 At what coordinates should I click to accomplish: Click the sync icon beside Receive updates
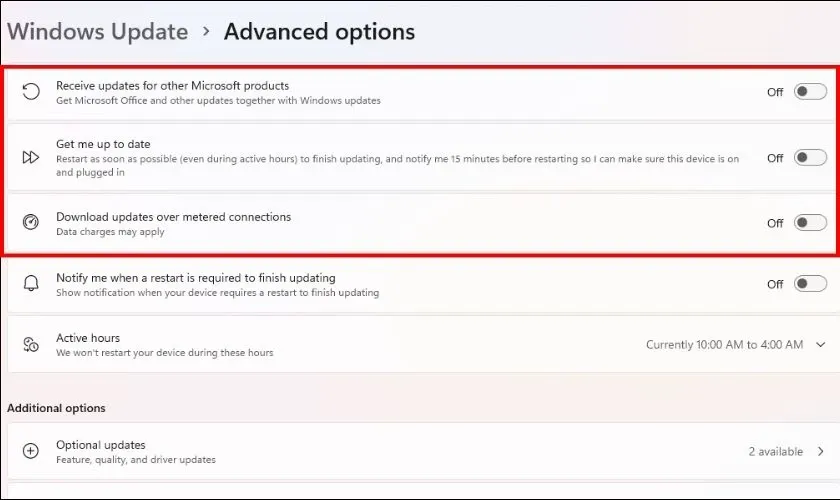[x=31, y=92]
